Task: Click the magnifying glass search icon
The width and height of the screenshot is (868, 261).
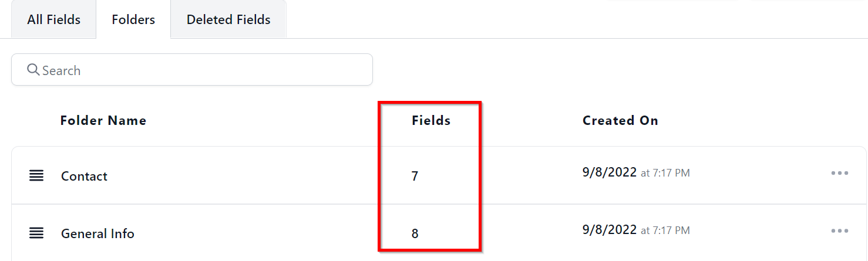Action: (x=33, y=70)
